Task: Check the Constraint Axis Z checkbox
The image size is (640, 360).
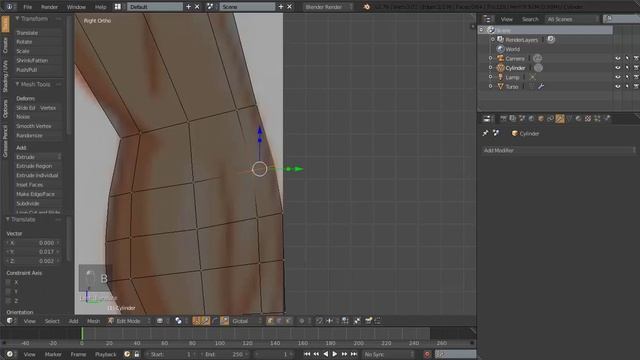Action: (9, 301)
